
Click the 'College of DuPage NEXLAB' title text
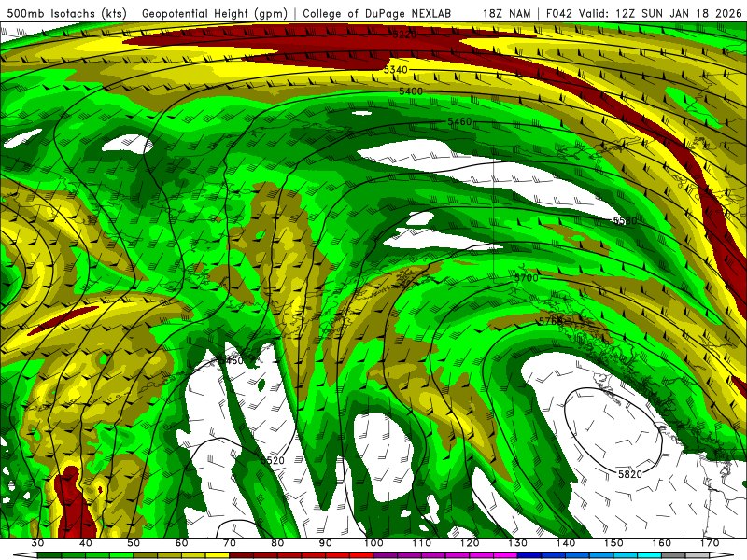(x=376, y=13)
